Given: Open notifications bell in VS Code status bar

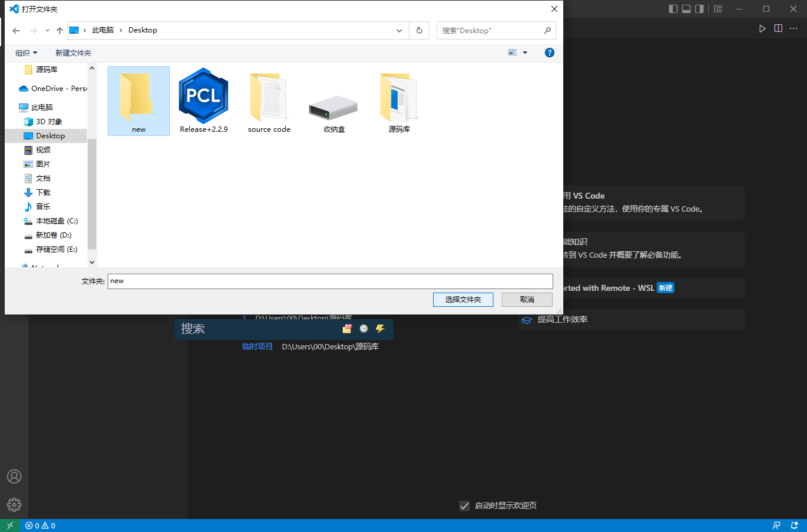Looking at the screenshot, I should coord(795,525).
